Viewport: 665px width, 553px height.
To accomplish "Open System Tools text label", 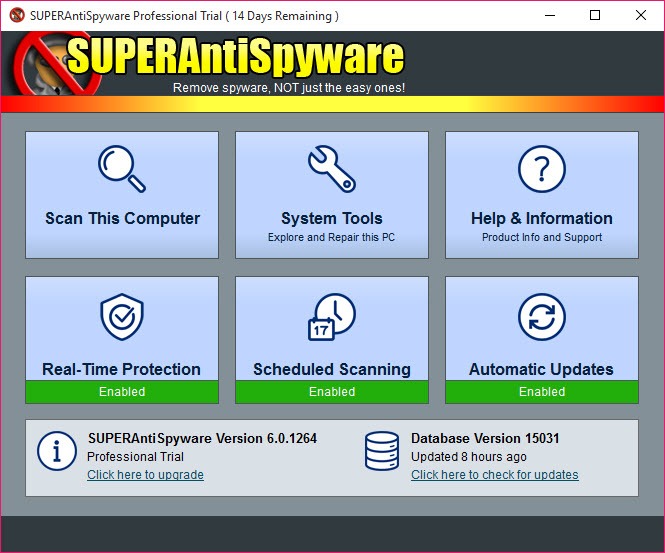I will click(331, 218).
